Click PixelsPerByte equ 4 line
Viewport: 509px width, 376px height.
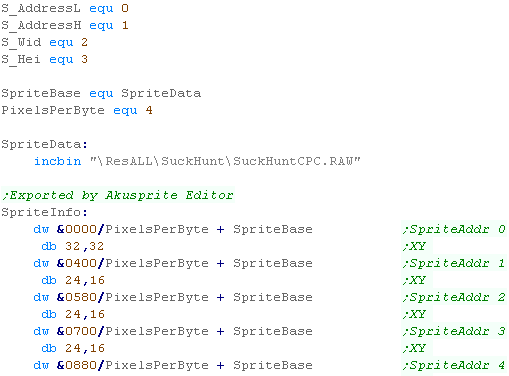coord(77,110)
